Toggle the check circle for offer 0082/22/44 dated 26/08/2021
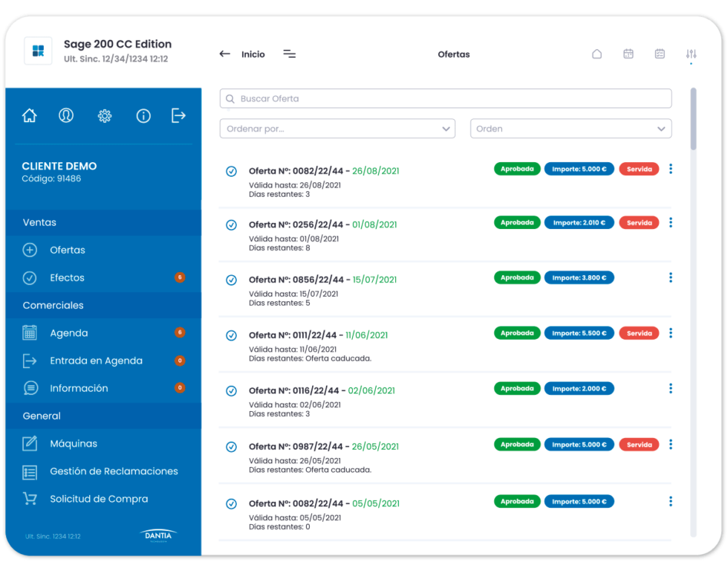728x571 pixels. (231, 172)
